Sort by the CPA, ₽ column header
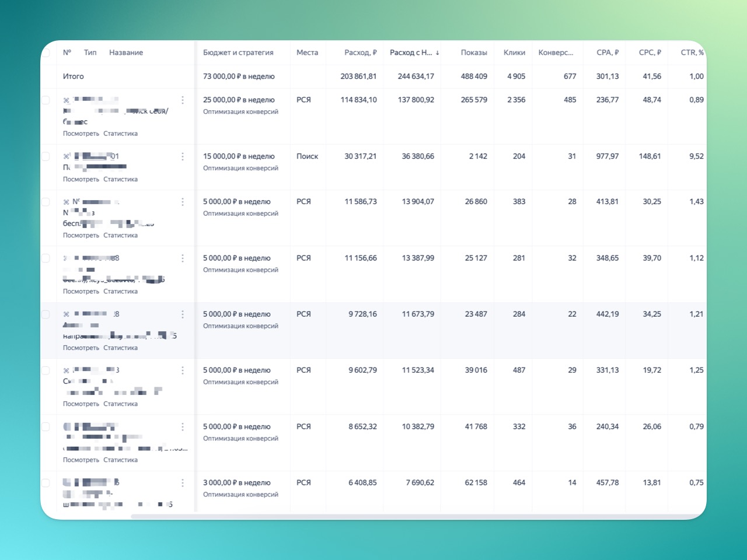 click(607, 52)
